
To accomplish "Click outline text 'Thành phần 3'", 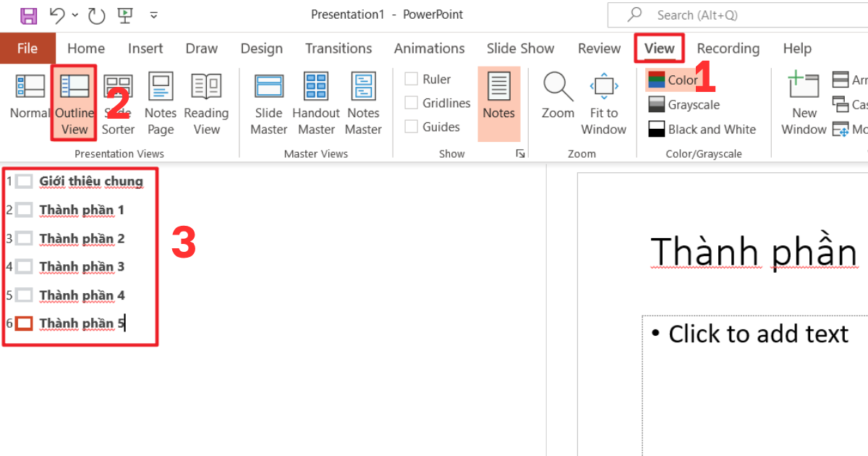I will 82,266.
